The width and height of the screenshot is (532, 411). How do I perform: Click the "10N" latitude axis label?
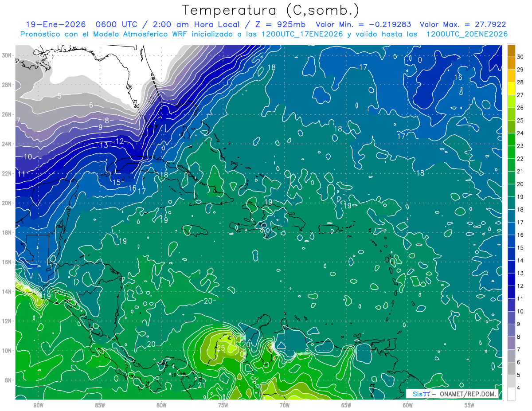pyautogui.click(x=7, y=351)
